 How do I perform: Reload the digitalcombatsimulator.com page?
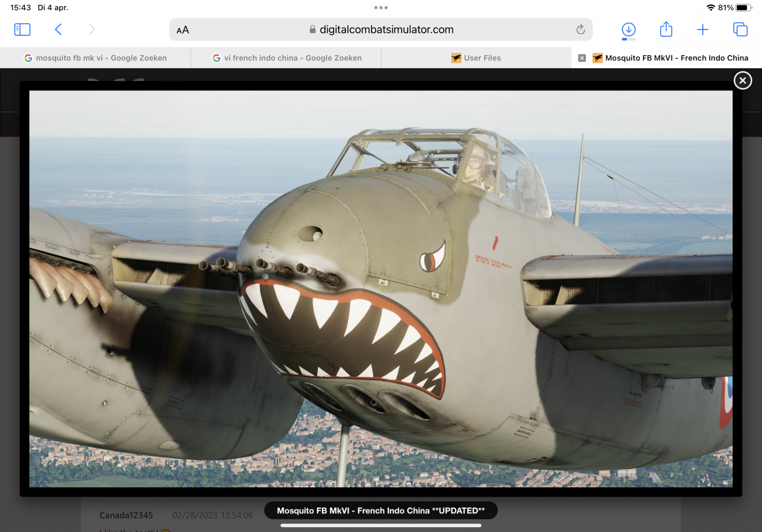581,30
